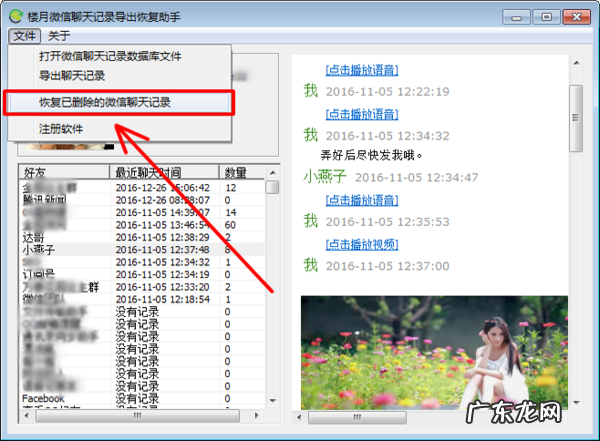Click 恢复已删除的微信聊天记录 menu item
The image size is (600, 441).
(119, 103)
